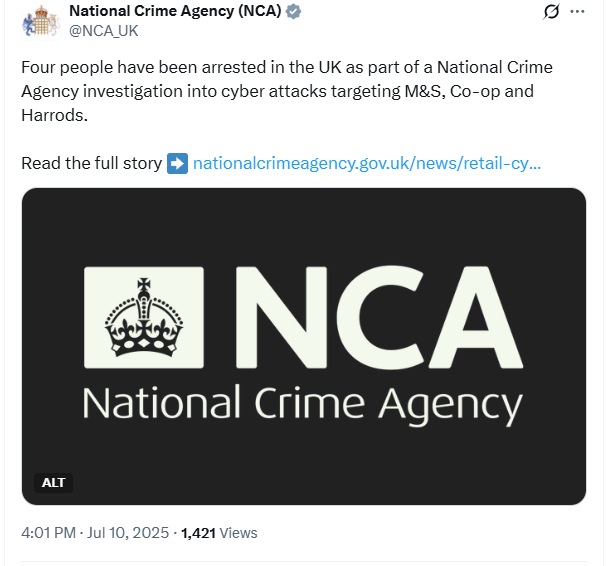Click the "Read the full story" text
This screenshot has width=607, height=566.
pos(92,163)
